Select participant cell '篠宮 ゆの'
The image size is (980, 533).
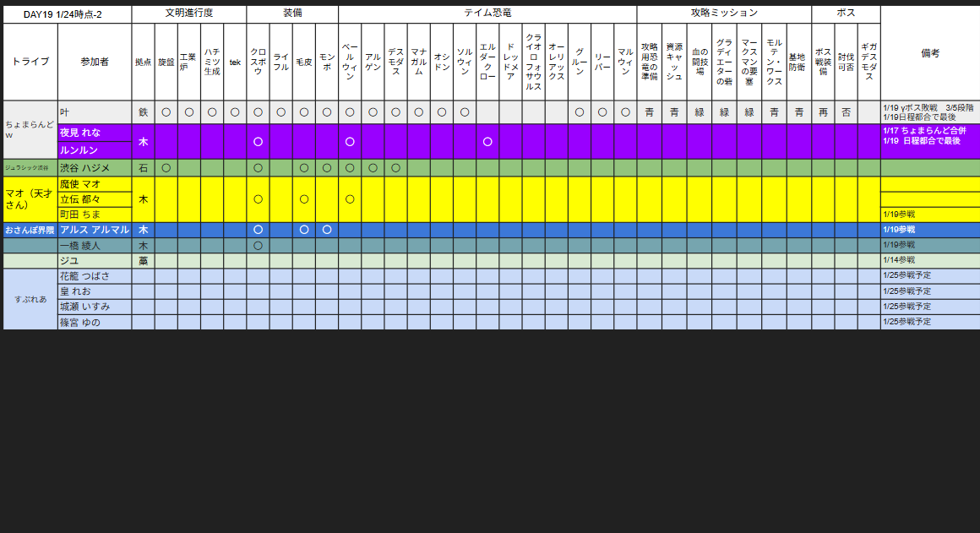(x=95, y=322)
